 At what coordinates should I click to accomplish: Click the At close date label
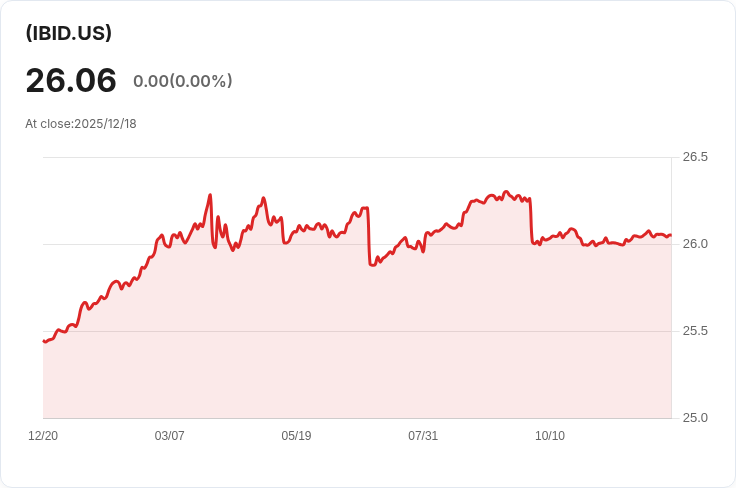(81, 124)
